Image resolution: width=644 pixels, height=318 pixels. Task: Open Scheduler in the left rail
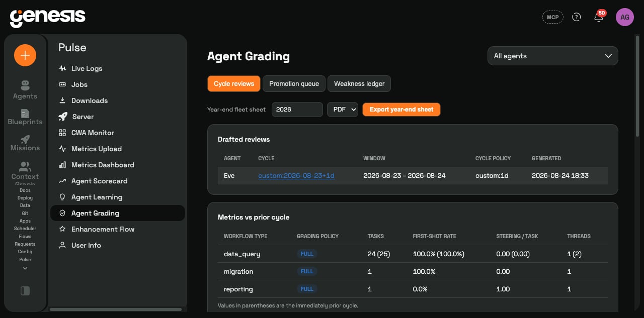click(25, 229)
